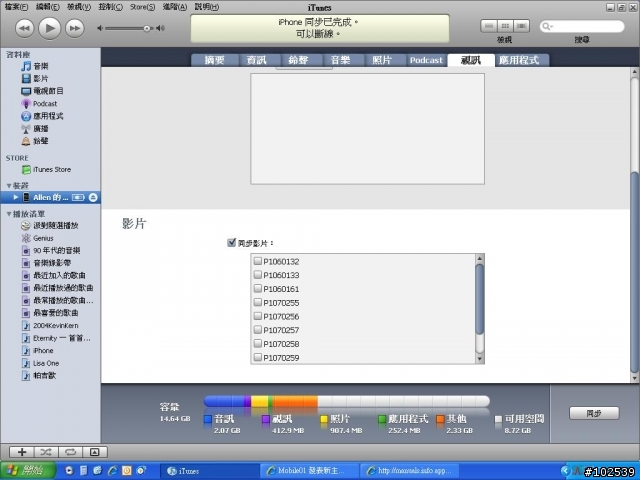
Task: Check the P1060161 movie checkbox
Action: coord(258,289)
